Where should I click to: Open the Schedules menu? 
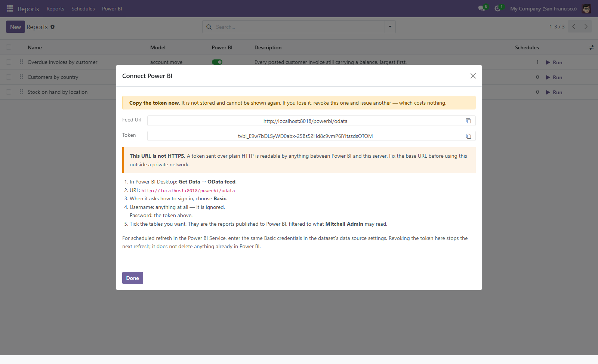pos(83,9)
